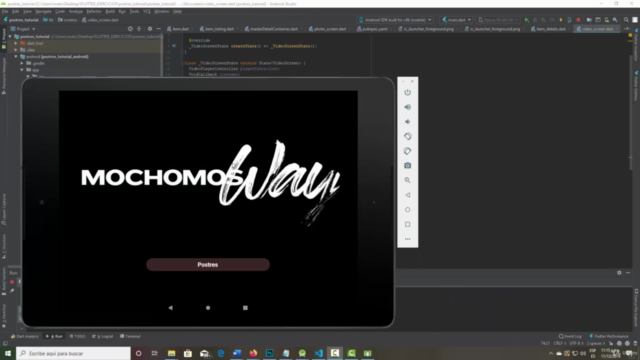This screenshot has width=640, height=360.
Task: Activate emulator zoom magnifier icon
Action: [x=407, y=180]
